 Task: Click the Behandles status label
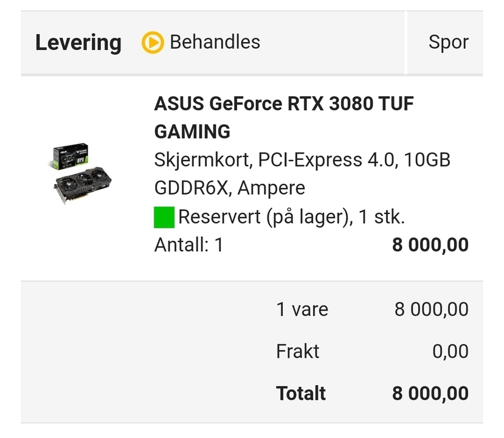pos(215,42)
